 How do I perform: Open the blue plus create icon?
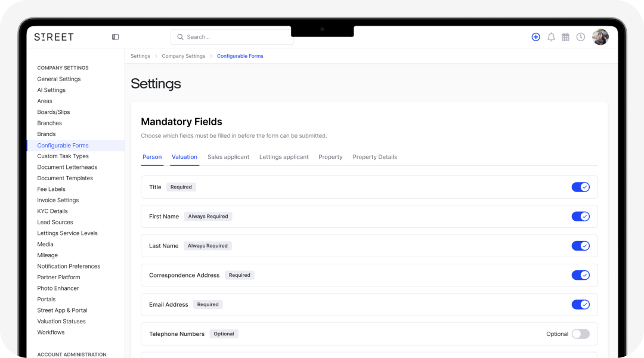535,37
